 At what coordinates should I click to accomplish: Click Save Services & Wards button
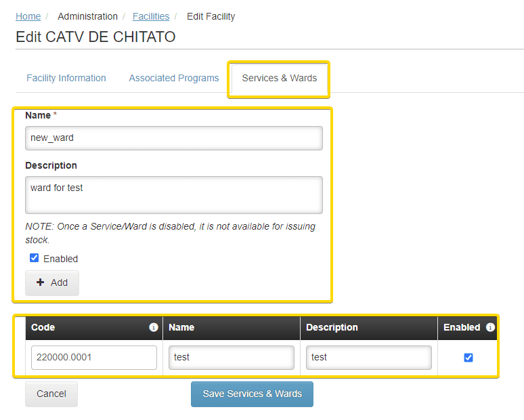tap(253, 394)
